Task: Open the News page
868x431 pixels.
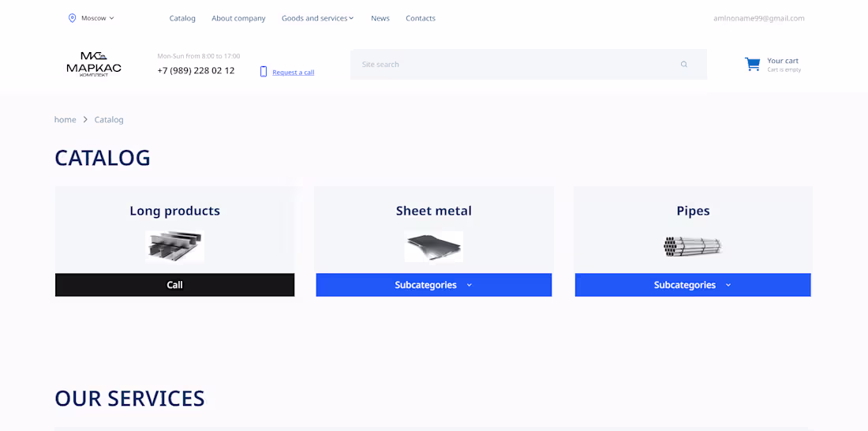Action: point(380,18)
